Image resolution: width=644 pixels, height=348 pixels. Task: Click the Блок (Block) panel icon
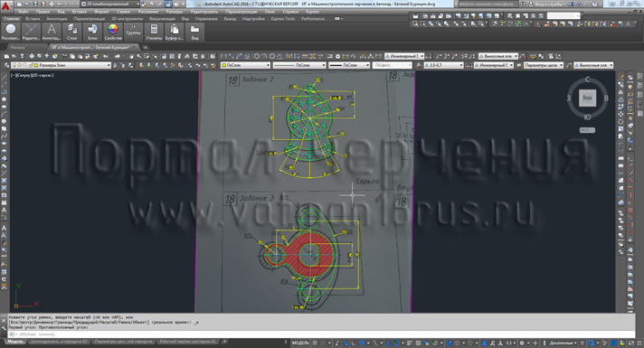[92, 32]
